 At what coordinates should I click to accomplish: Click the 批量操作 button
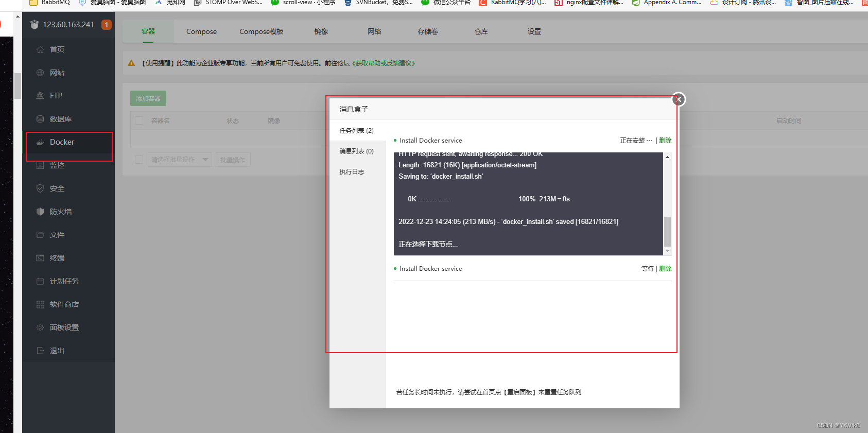pyautogui.click(x=233, y=160)
